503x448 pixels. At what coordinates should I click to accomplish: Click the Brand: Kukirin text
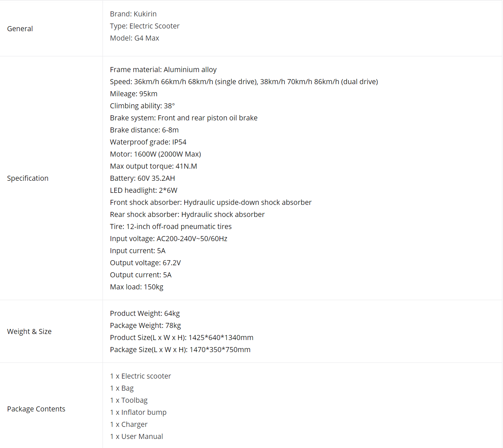point(133,14)
